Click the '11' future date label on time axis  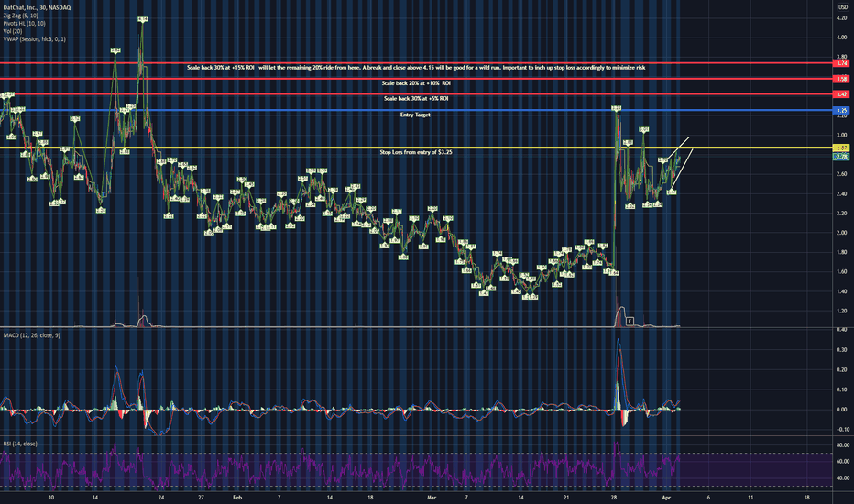(x=750, y=498)
